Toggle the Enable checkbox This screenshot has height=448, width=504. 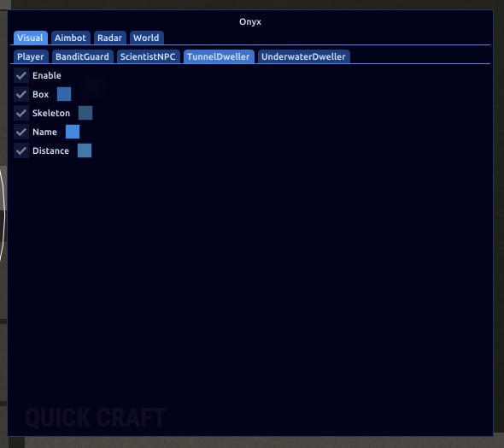tap(21, 75)
